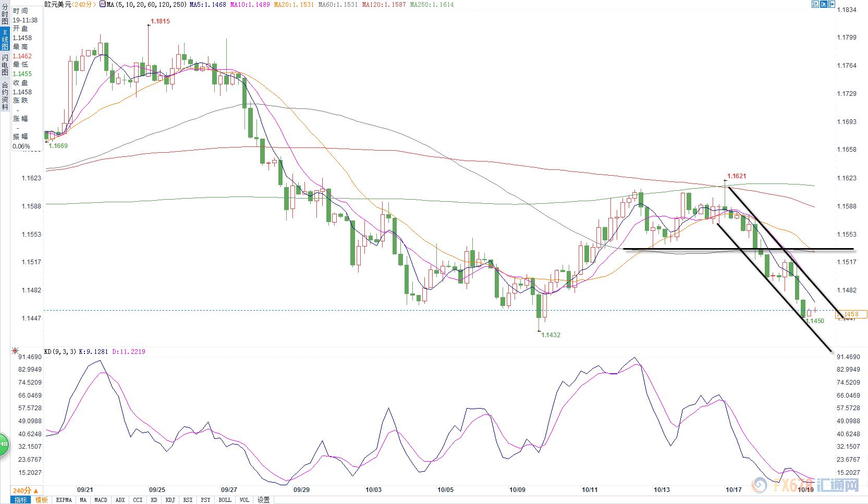Select the 模板 bottom tab

coord(41,500)
